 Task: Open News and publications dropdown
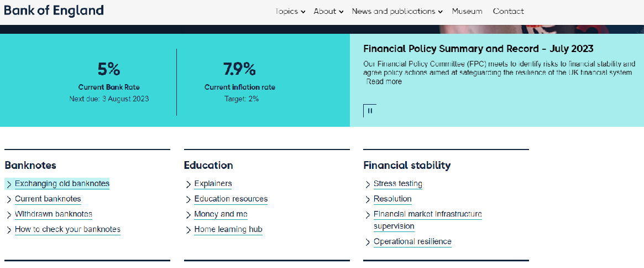click(x=397, y=11)
